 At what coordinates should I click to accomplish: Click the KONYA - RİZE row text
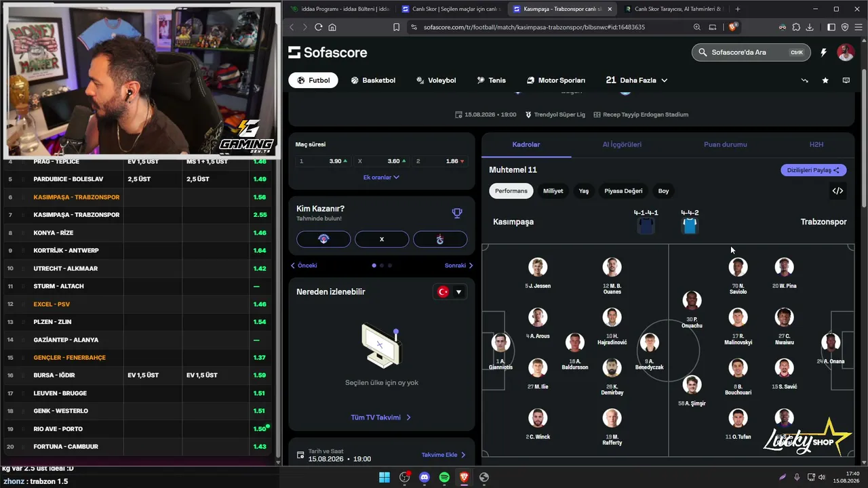click(x=54, y=232)
